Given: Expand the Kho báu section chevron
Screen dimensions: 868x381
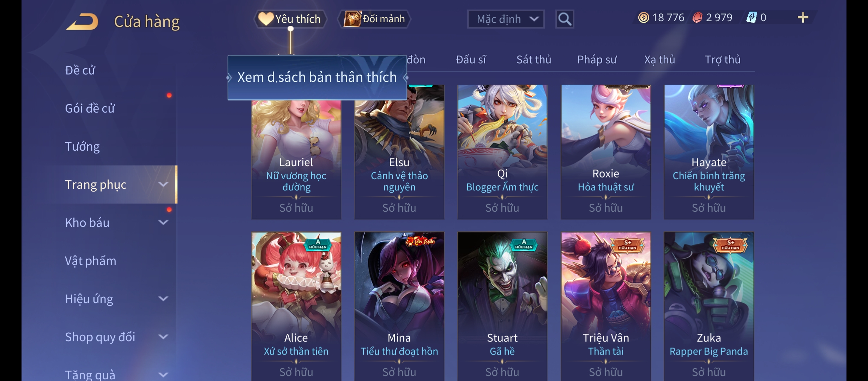Looking at the screenshot, I should click(x=163, y=223).
